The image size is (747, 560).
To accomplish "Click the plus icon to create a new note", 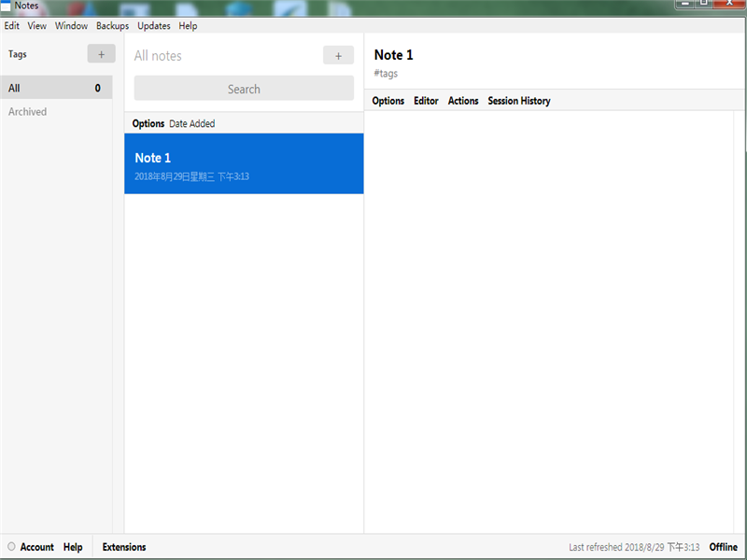I will tap(338, 56).
